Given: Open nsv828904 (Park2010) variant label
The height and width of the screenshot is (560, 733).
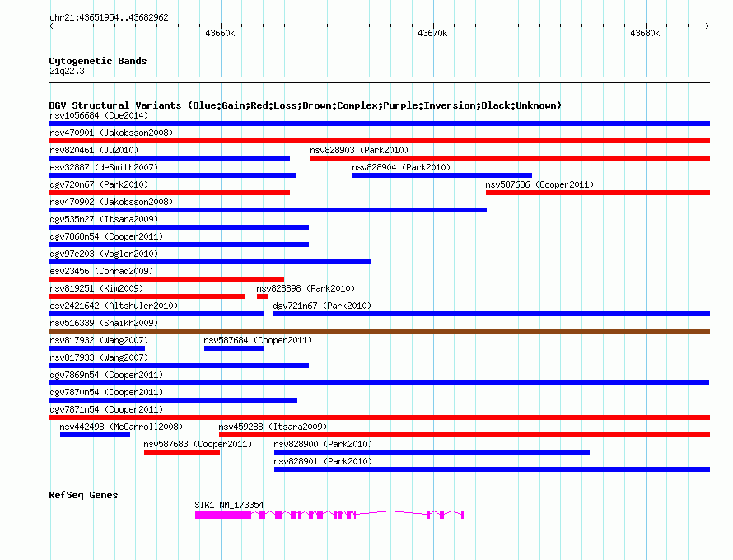Looking at the screenshot, I should tap(401, 167).
